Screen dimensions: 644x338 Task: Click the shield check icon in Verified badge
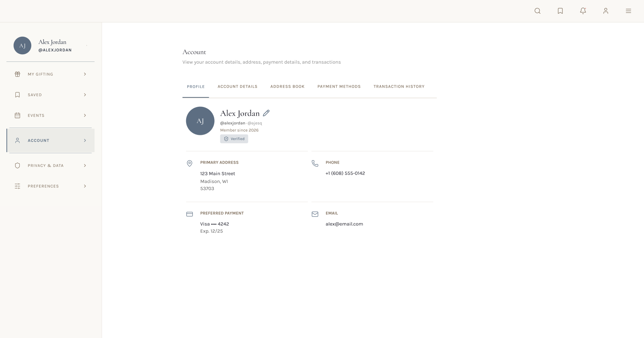coord(226,139)
